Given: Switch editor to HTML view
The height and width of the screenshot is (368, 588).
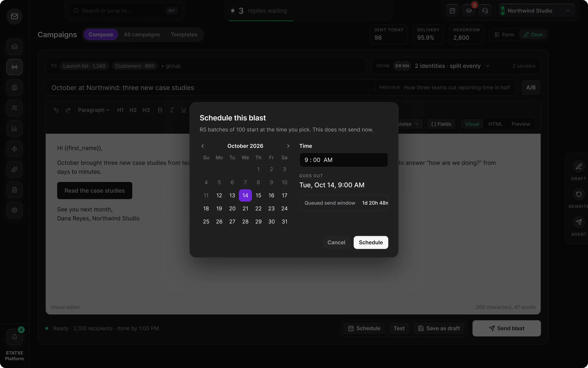Looking at the screenshot, I should (x=495, y=124).
